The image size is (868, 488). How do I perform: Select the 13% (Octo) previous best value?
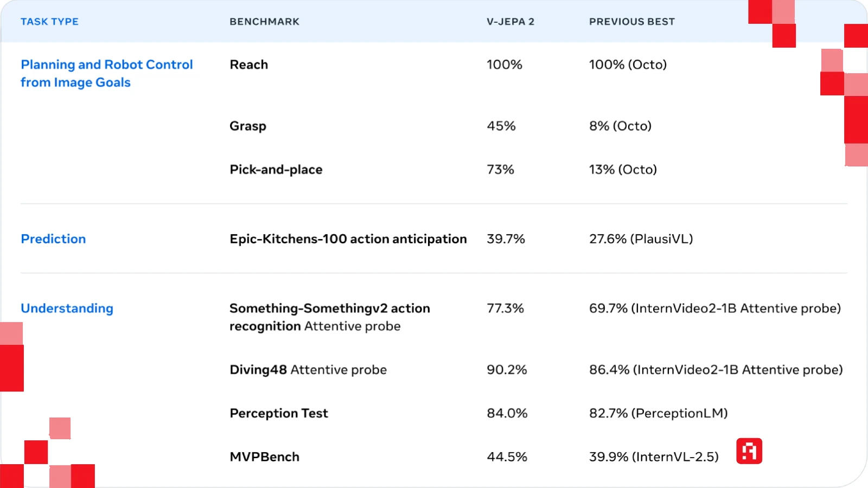623,170
